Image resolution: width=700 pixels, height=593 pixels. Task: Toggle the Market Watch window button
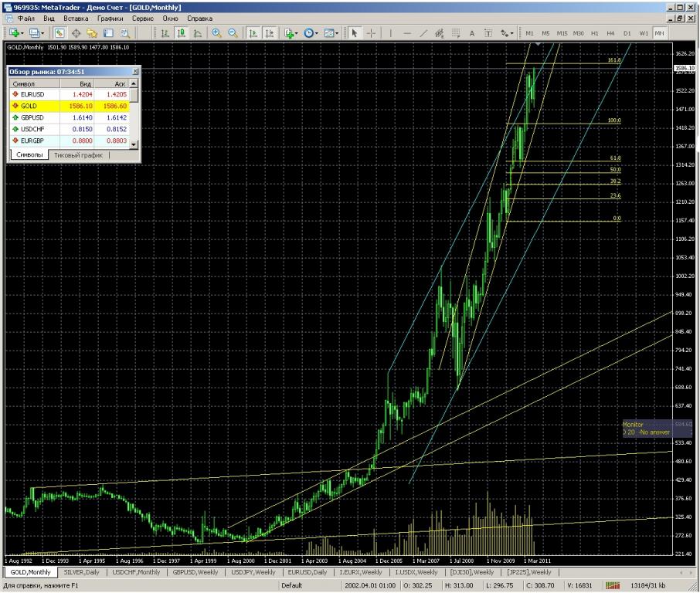59,33
